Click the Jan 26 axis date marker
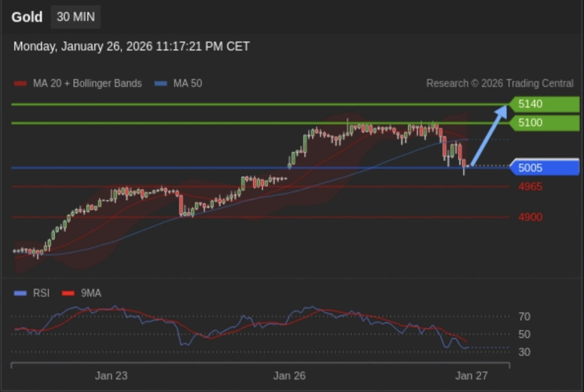 [x=290, y=376]
